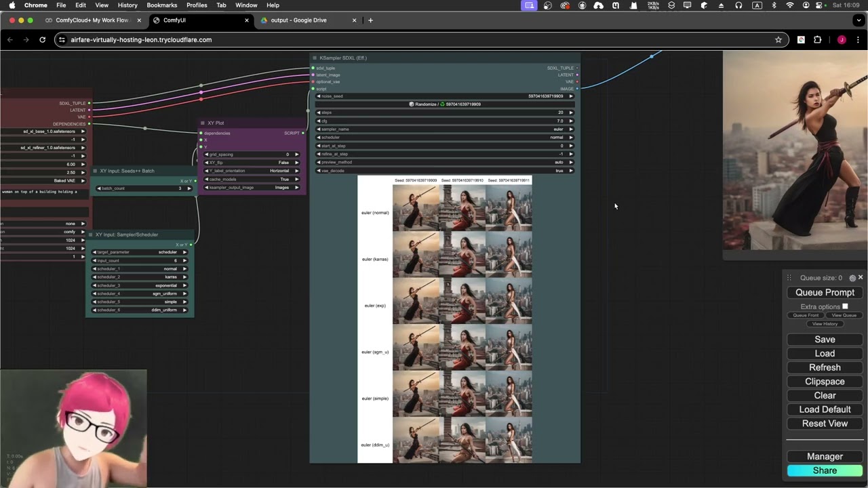Click the Save button

tap(825, 340)
